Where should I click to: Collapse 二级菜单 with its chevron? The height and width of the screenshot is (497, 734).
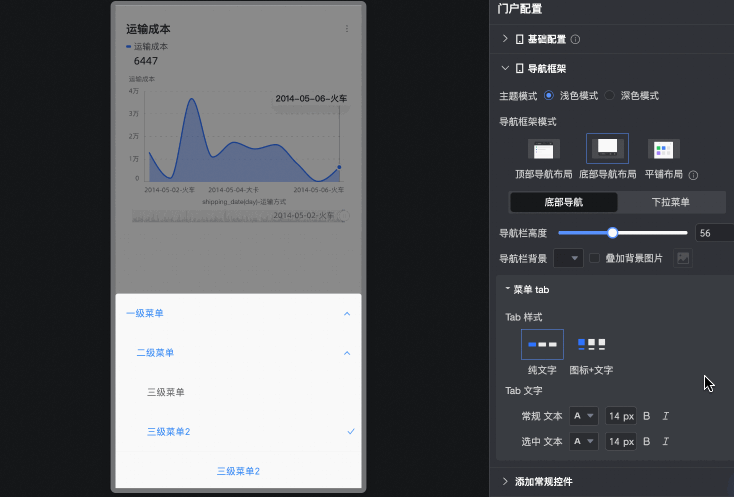coord(347,353)
